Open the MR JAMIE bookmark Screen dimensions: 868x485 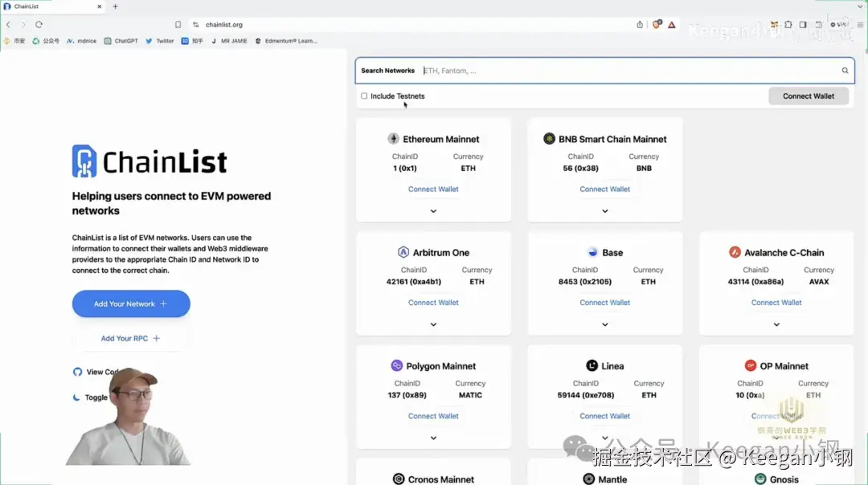pyautogui.click(x=229, y=41)
